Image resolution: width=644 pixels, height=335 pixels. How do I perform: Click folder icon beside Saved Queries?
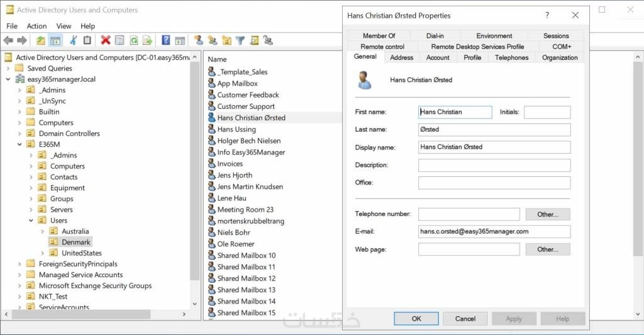pyautogui.click(x=19, y=68)
